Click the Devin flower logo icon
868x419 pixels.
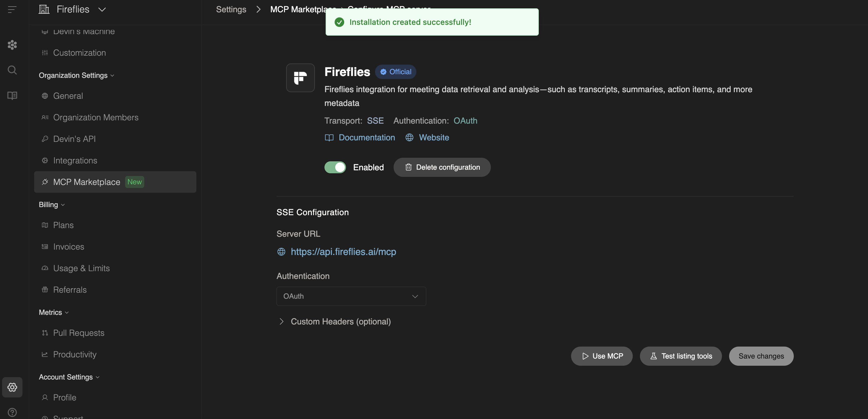[x=12, y=45]
